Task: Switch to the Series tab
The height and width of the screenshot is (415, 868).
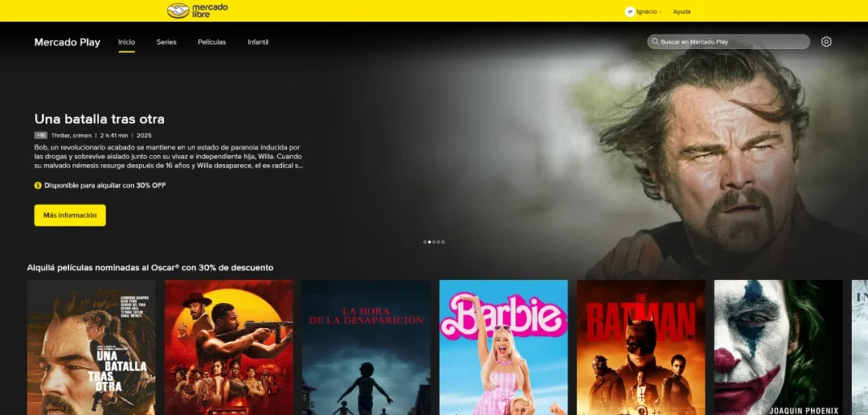Action: 166,42
